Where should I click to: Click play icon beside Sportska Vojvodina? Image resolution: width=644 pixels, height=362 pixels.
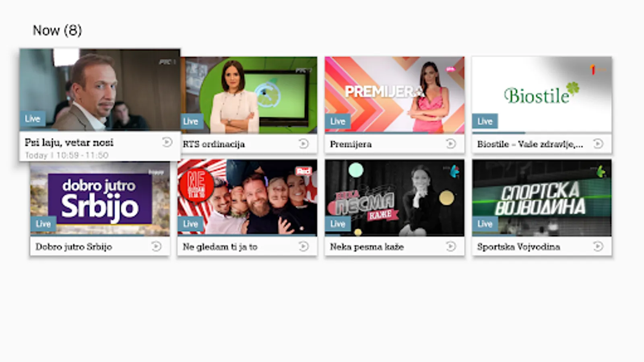(x=599, y=246)
